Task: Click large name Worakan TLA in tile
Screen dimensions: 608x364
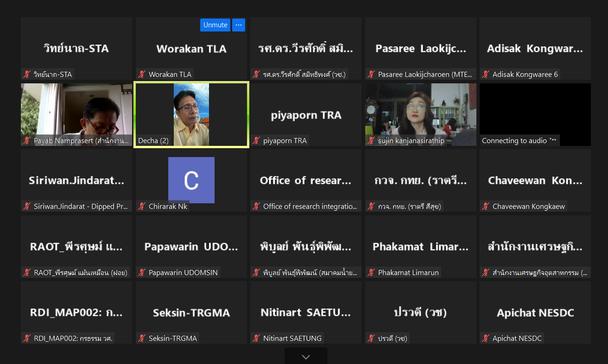Action: (x=191, y=49)
